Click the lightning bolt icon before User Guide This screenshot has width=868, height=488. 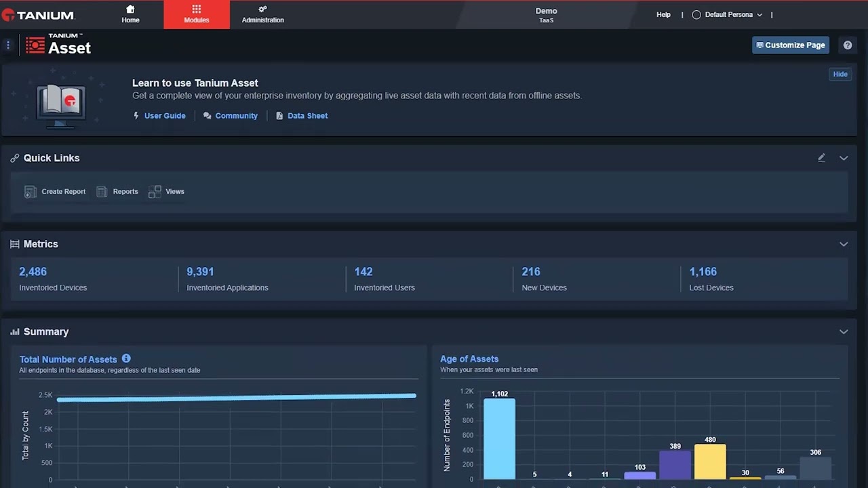pyautogui.click(x=136, y=116)
